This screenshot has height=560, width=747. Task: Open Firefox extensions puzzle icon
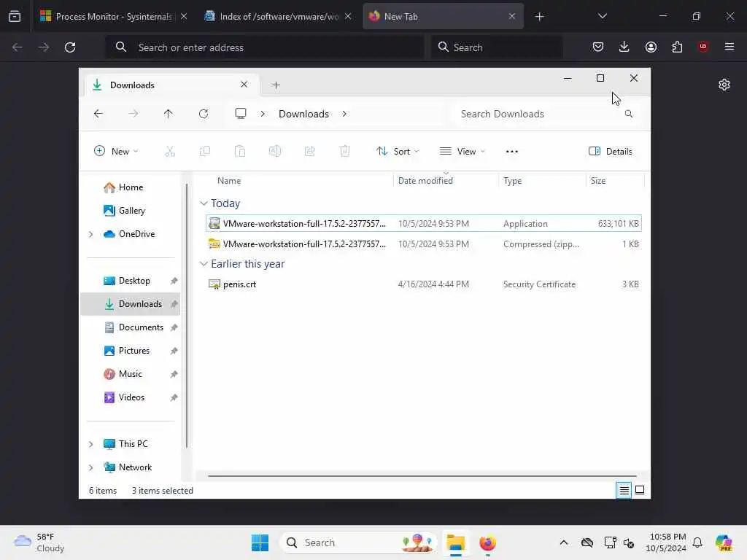(x=677, y=47)
